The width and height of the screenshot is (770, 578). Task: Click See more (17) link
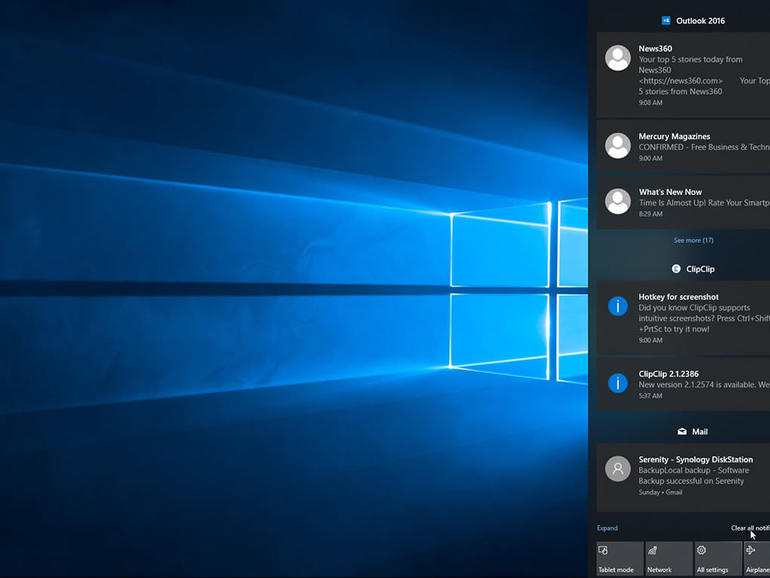tap(693, 240)
